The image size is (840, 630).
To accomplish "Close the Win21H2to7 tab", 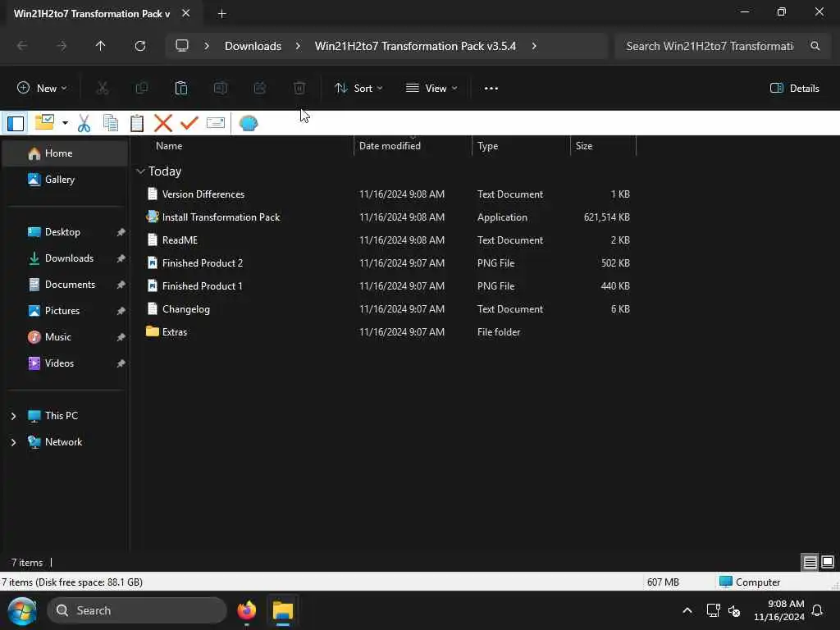I will coord(186,13).
